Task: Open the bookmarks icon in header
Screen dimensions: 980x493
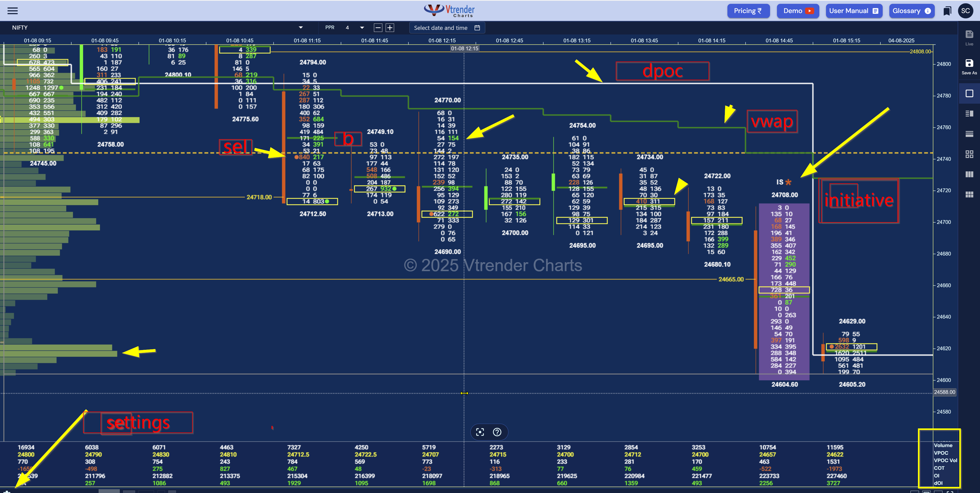Action: [947, 11]
